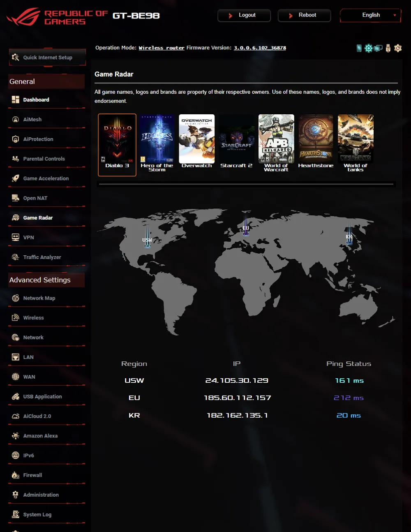Screen dimensions: 411x532
Task: Click the Logout button
Action: (244, 15)
